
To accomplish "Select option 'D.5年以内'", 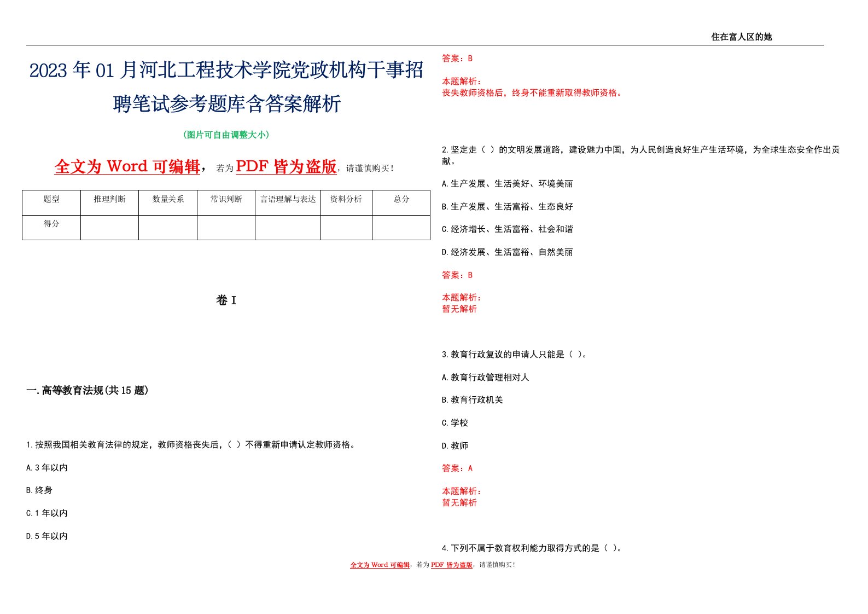I will coord(47,536).
